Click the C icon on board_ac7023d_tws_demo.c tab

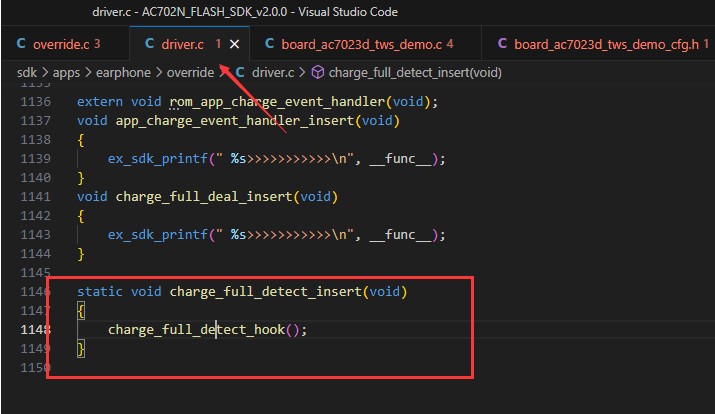point(269,44)
